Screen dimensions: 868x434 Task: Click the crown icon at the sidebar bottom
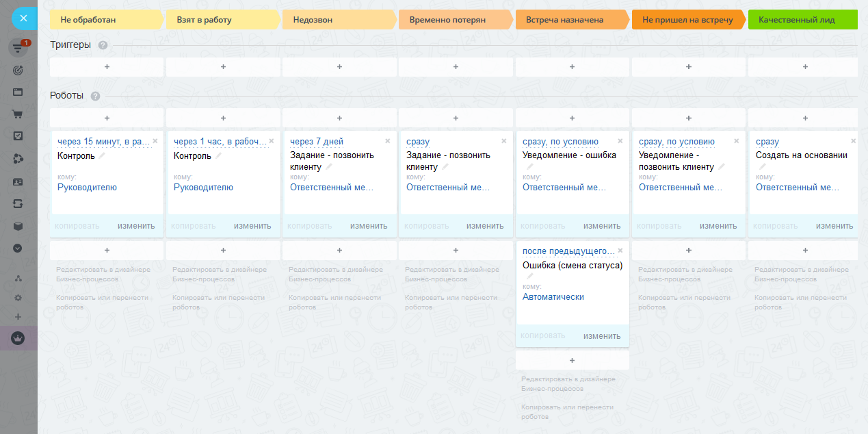18,338
